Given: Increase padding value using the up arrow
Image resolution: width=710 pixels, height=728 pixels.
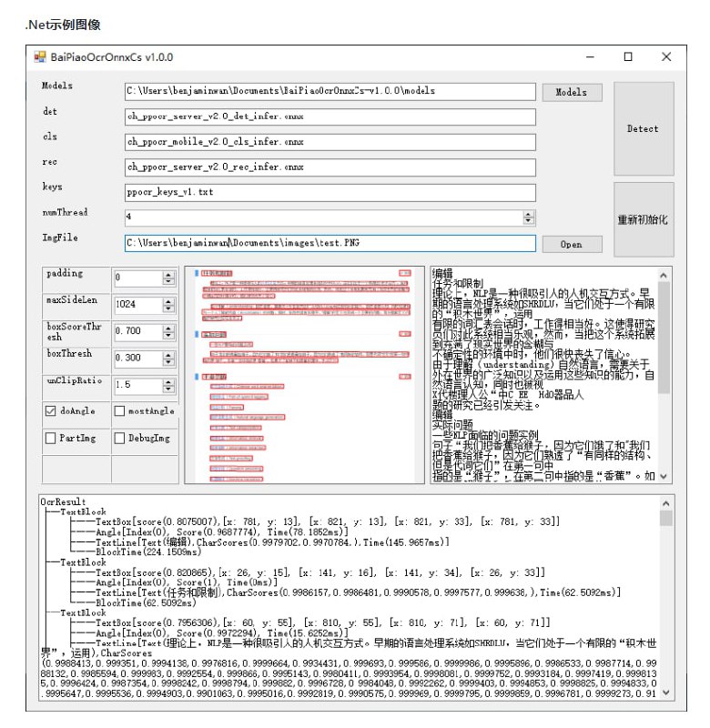Looking at the screenshot, I should coord(167,274).
